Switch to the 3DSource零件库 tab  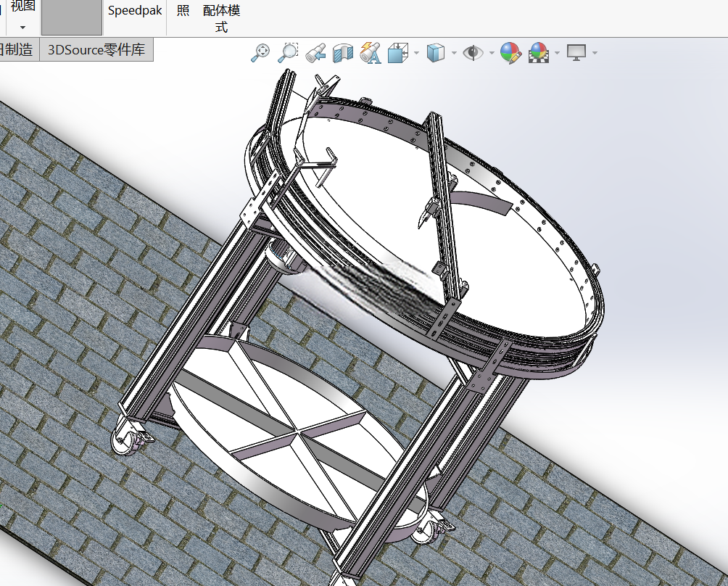96,49
